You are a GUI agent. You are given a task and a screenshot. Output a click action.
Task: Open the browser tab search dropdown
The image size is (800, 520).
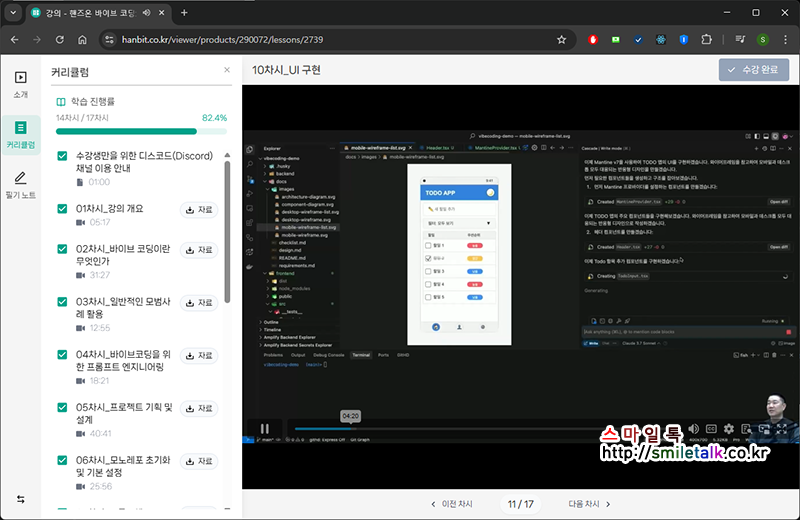click(x=14, y=13)
